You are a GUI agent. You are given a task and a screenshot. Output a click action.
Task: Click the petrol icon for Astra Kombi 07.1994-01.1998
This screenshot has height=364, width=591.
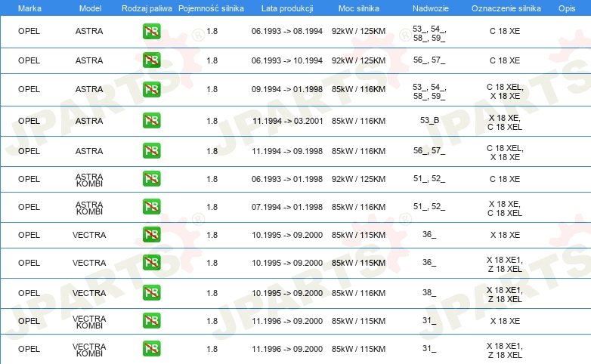pyautogui.click(x=151, y=206)
